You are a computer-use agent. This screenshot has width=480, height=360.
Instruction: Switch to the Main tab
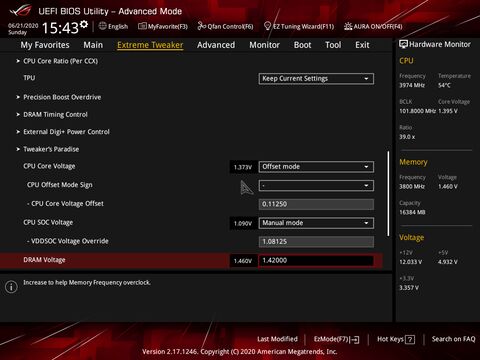93,45
